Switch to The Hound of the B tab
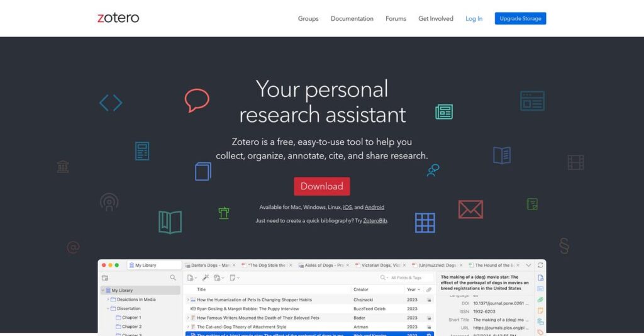 point(494,266)
